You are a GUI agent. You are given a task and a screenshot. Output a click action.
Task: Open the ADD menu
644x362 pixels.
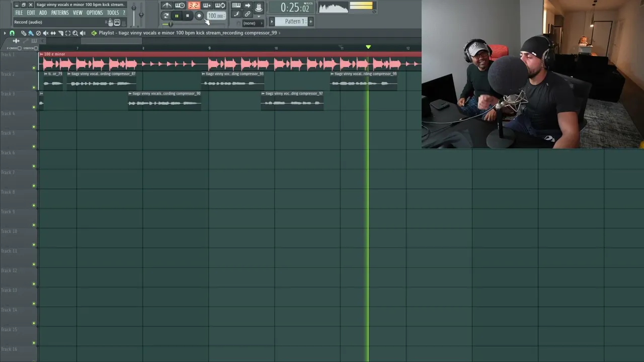point(43,13)
